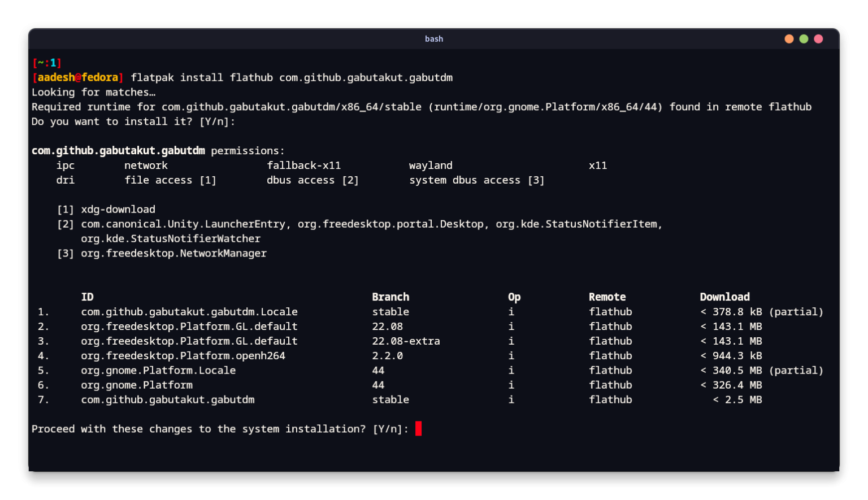
Task: Click the org.gnome.Platform row
Action: [136, 385]
